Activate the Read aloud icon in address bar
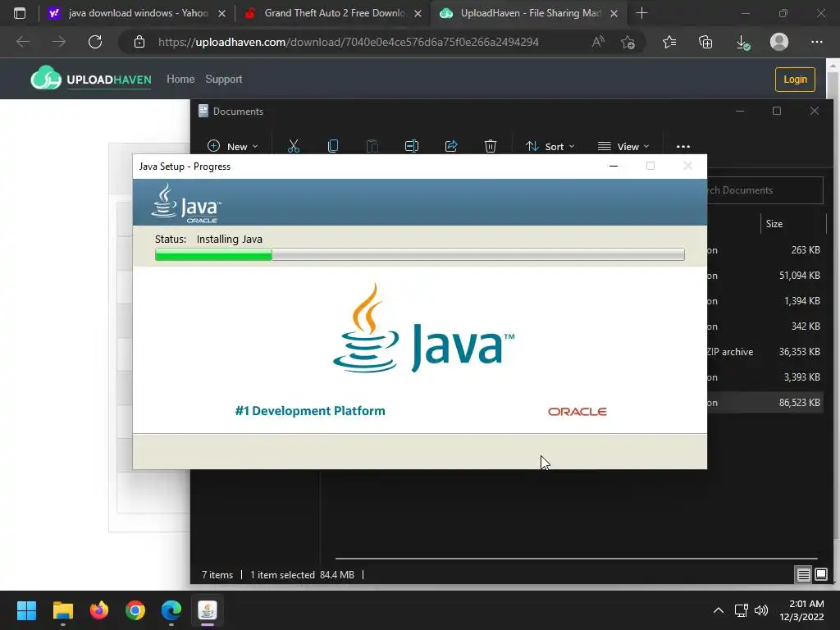Viewport: 840px width, 630px height. click(598, 42)
